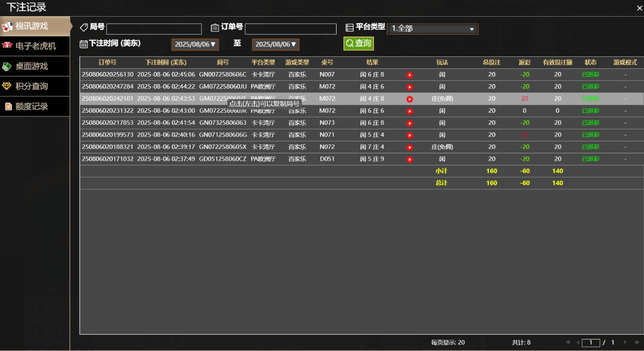
Task: Expand the 平台类型 dropdown showing 1.全部
Action: (x=432, y=29)
